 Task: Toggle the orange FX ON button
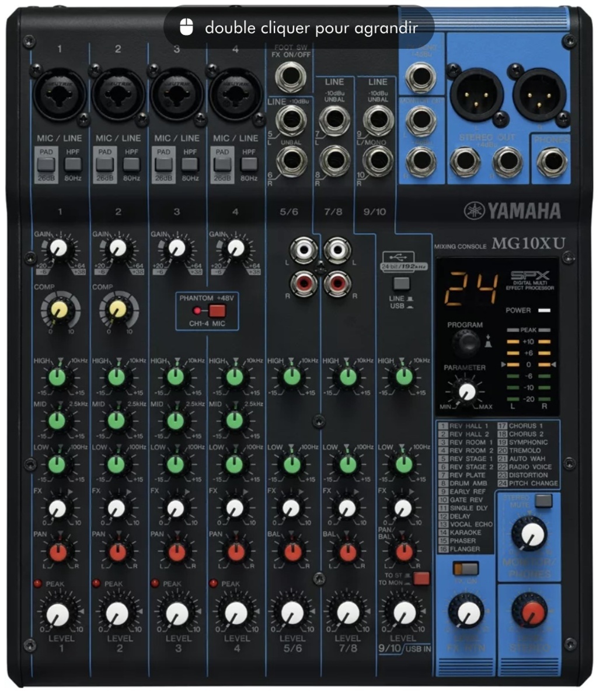[x=465, y=569]
